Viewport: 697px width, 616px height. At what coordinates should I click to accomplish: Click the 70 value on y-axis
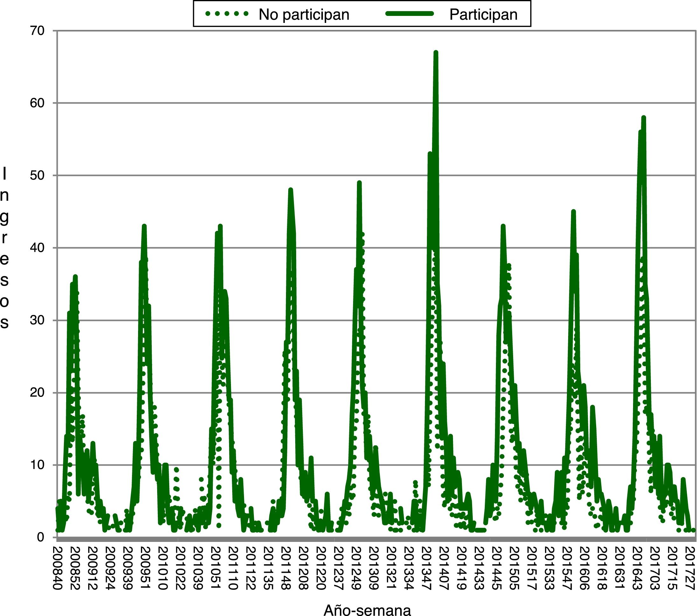click(x=37, y=31)
